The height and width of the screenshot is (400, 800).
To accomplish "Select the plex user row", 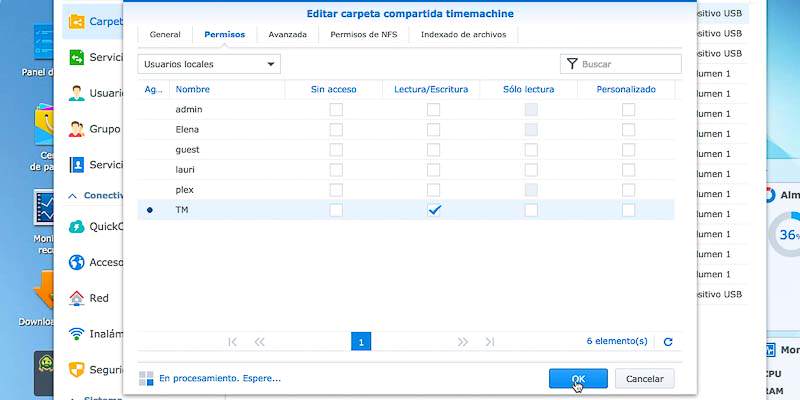I will coord(406,190).
